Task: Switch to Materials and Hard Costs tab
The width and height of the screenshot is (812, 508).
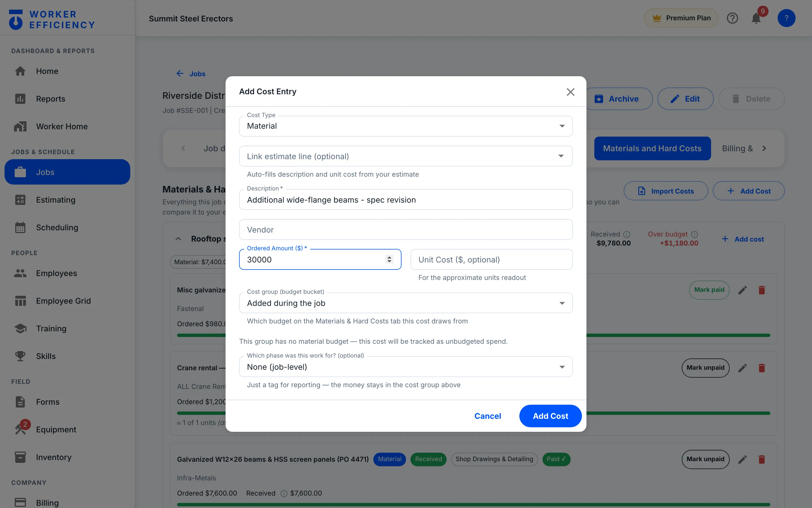Action: pos(652,148)
